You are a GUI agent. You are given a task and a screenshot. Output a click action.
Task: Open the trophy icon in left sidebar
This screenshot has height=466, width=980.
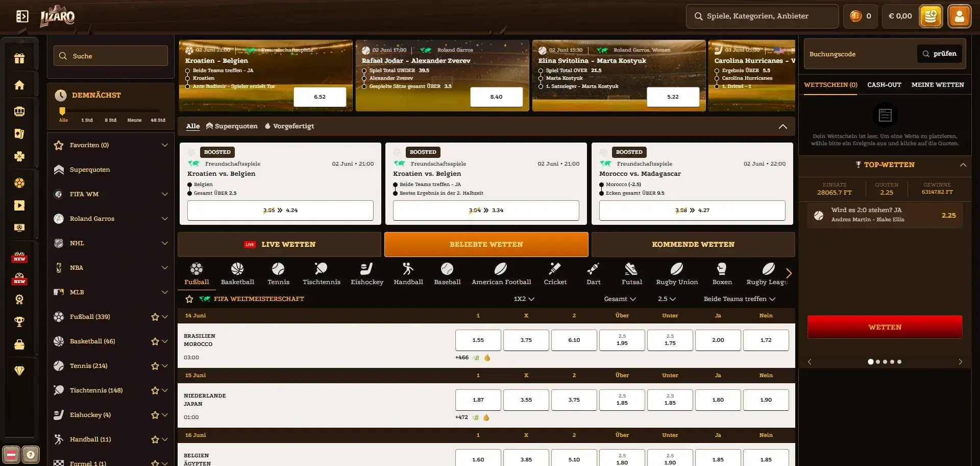(19, 322)
